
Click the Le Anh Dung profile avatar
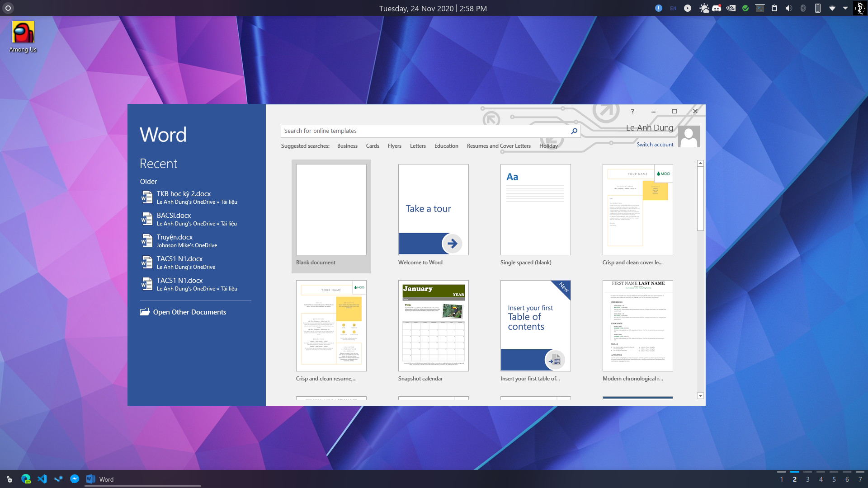(x=689, y=136)
